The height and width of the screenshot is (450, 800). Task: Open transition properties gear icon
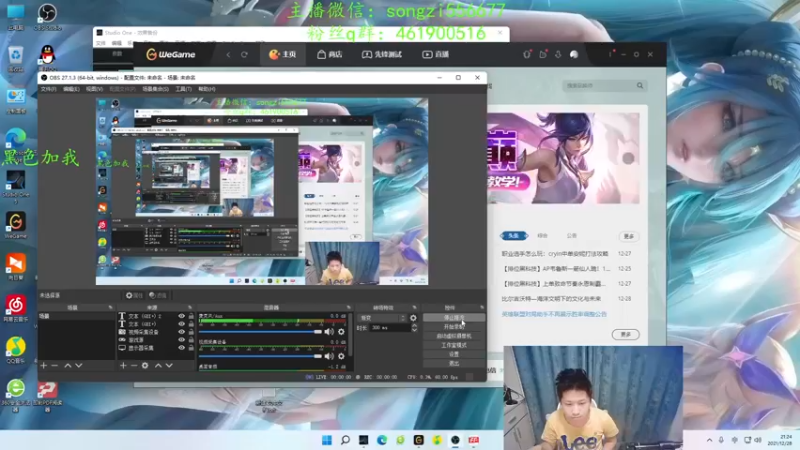[x=413, y=318]
